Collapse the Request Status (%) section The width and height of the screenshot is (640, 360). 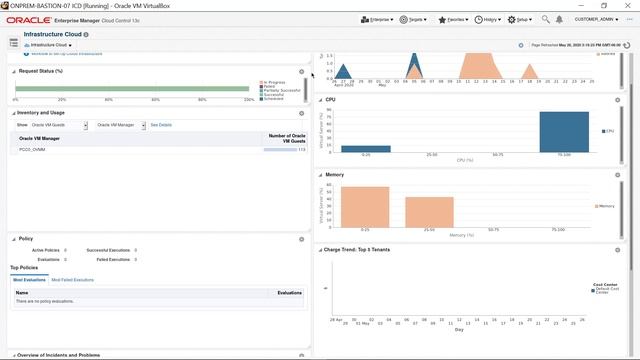14,71
